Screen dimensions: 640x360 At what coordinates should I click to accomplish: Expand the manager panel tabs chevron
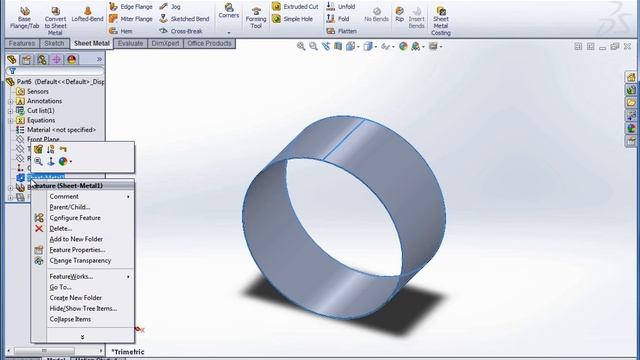(99, 60)
